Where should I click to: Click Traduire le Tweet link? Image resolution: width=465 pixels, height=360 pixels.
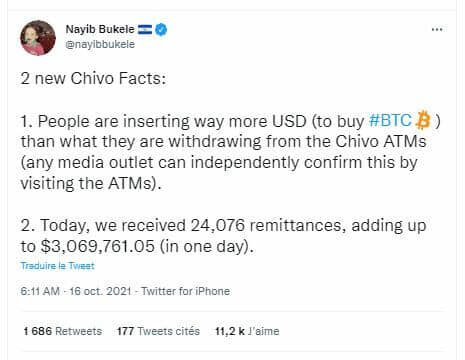pos(57,266)
